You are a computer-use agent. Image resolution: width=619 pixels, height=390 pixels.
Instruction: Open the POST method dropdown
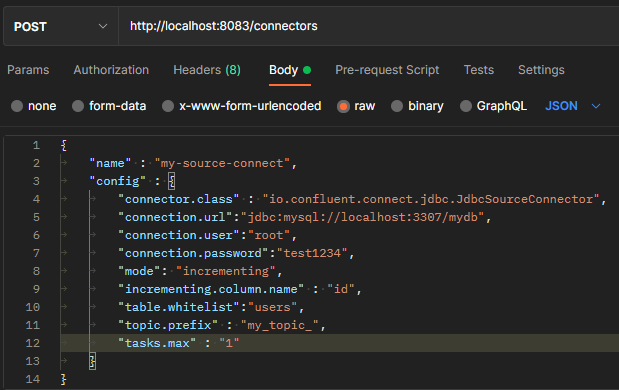(x=61, y=26)
